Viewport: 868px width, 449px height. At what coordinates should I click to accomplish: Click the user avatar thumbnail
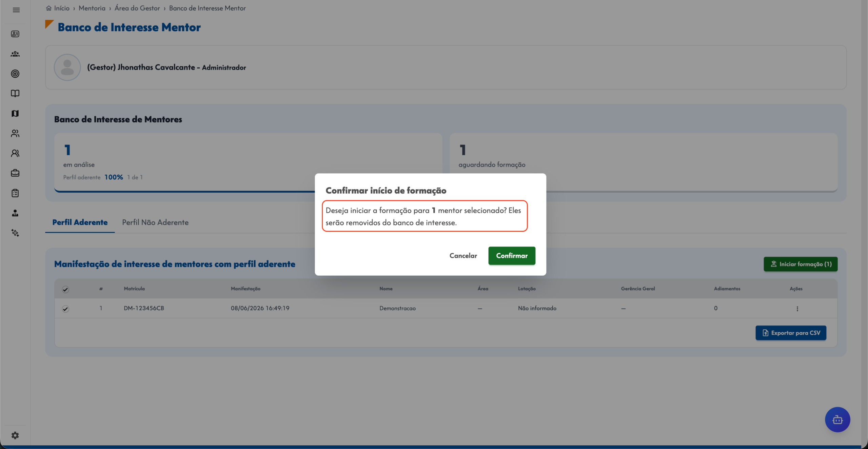(67, 67)
